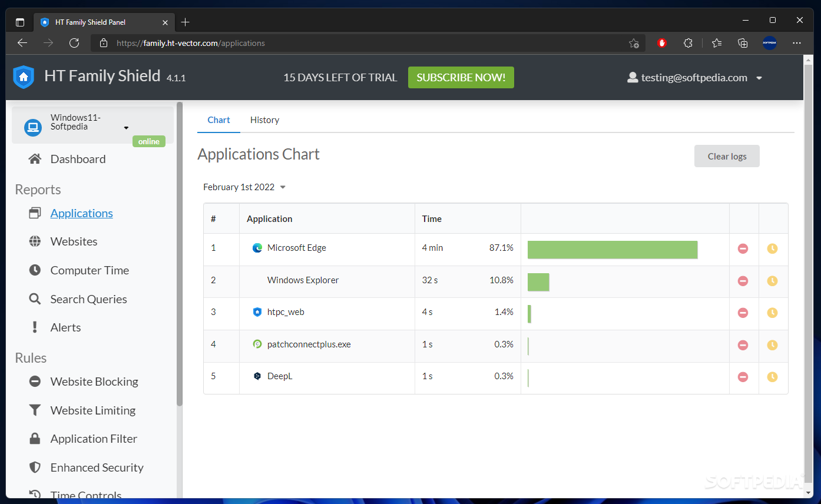Image resolution: width=821 pixels, height=504 pixels.
Task: Block patchconnectplus.exe with red icon
Action: [x=743, y=345]
